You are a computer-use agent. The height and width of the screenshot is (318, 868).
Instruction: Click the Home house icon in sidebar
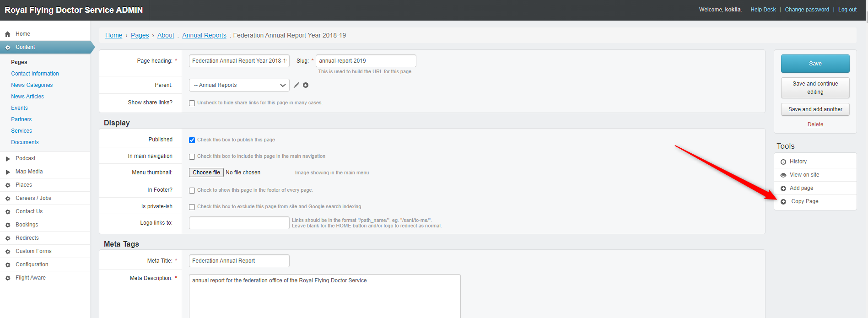click(7, 34)
